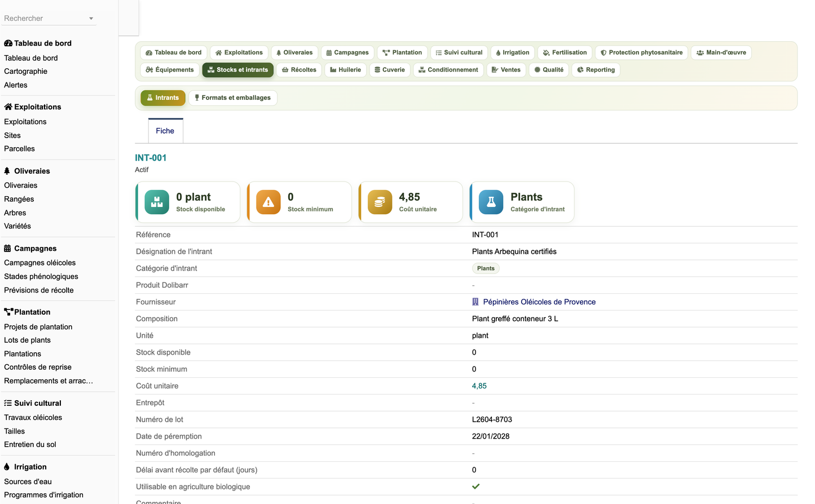This screenshot has width=815, height=504.
Task: Click the Exploitations sidebar house icon
Action: click(x=8, y=107)
